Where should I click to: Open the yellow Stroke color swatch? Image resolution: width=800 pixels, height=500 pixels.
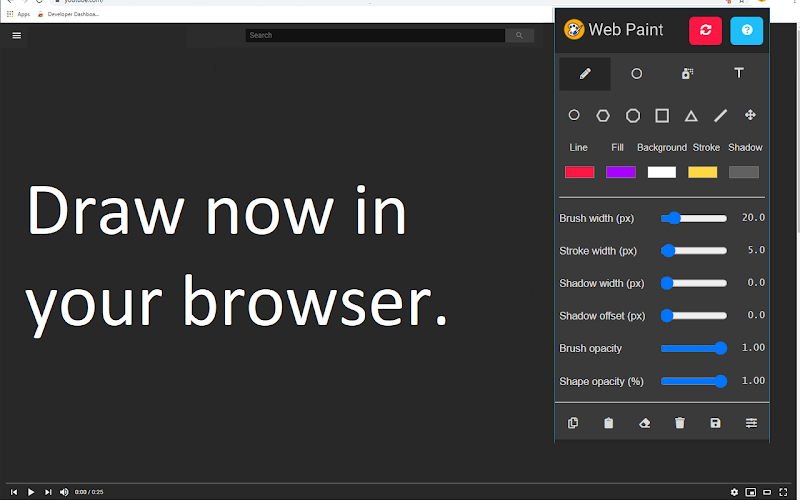coord(703,172)
